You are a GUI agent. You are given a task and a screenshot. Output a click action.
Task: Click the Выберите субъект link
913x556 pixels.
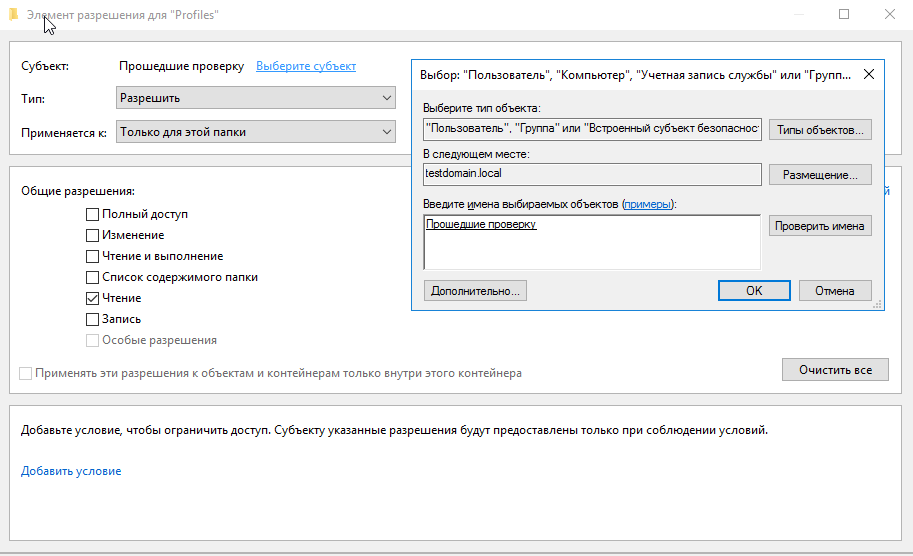pos(305,66)
